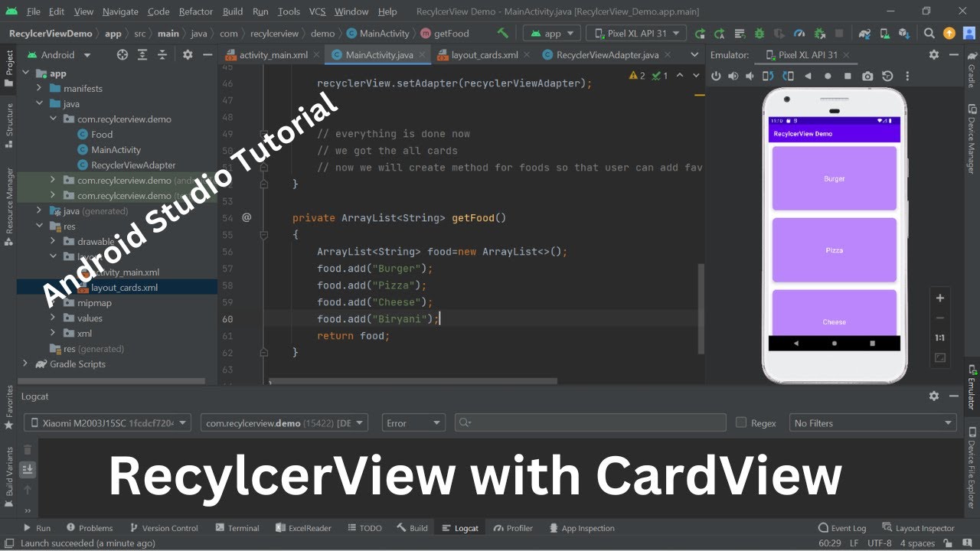Click emulator Back triangle toolbar icon
This screenshot has height=551, width=980.
(808, 76)
